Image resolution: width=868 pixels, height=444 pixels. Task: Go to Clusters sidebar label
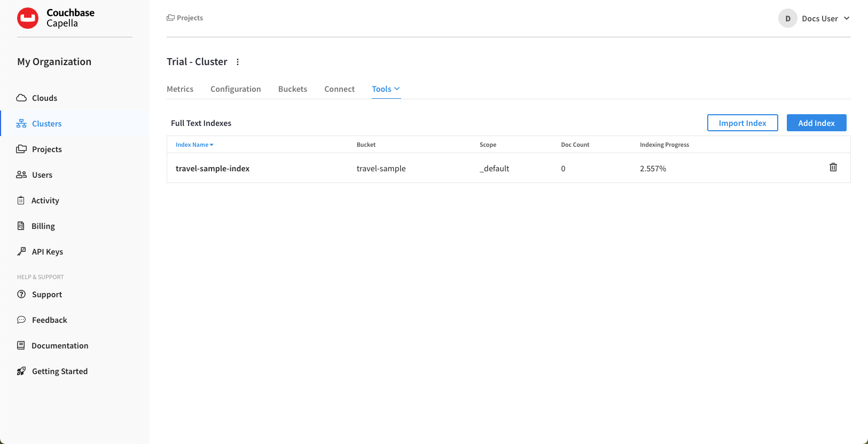tap(47, 123)
